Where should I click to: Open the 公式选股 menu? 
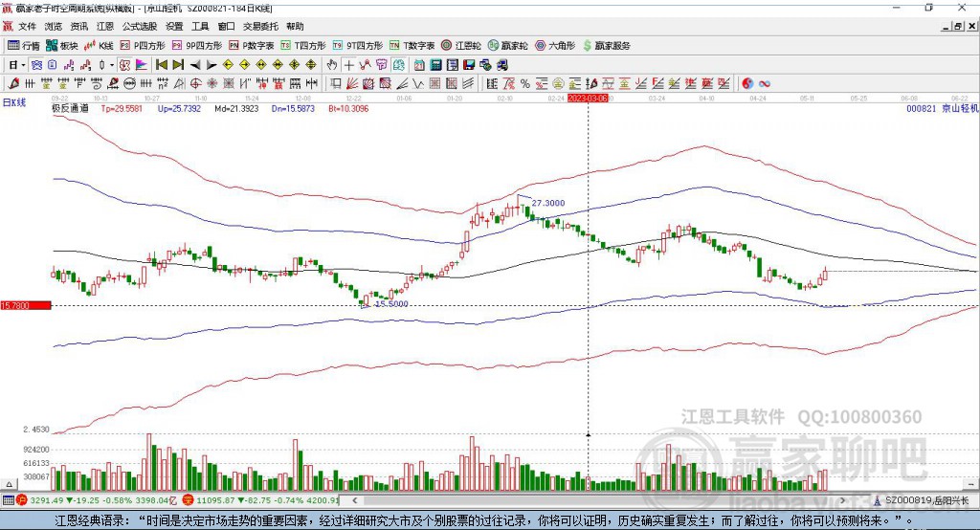(140, 26)
